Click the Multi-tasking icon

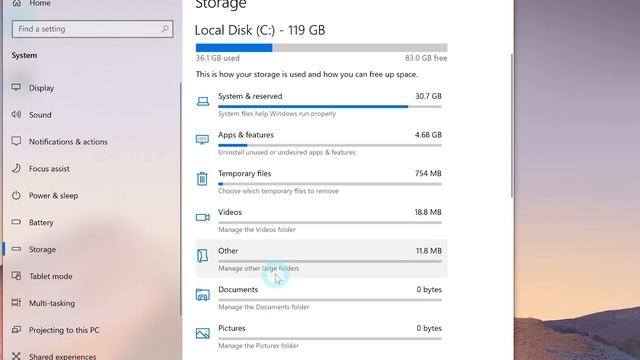(16, 302)
